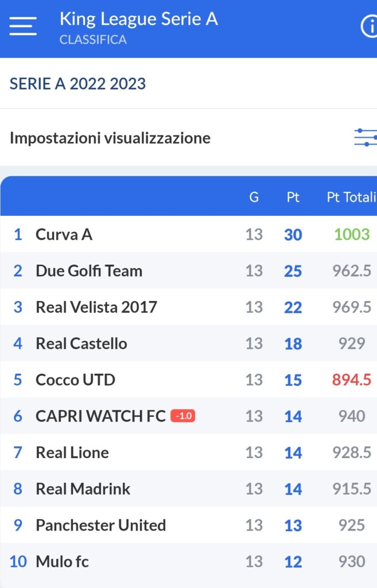Open Panchester United team entry
The image size is (377, 588).
point(100,525)
